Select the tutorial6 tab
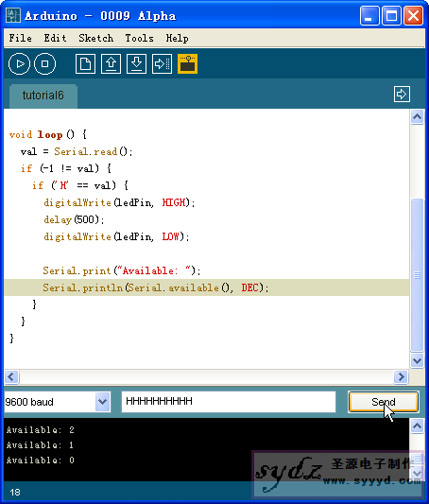The width and height of the screenshot is (429, 504). click(43, 96)
